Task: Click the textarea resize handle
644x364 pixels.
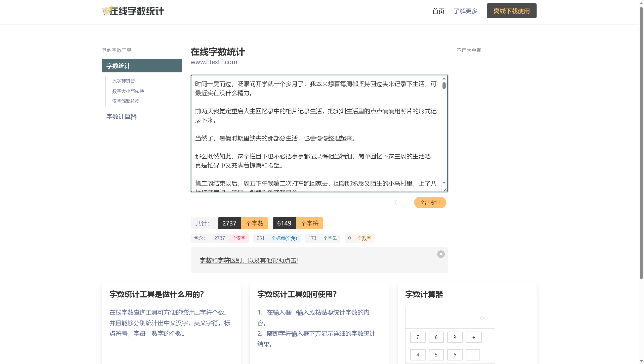Action: click(445, 190)
